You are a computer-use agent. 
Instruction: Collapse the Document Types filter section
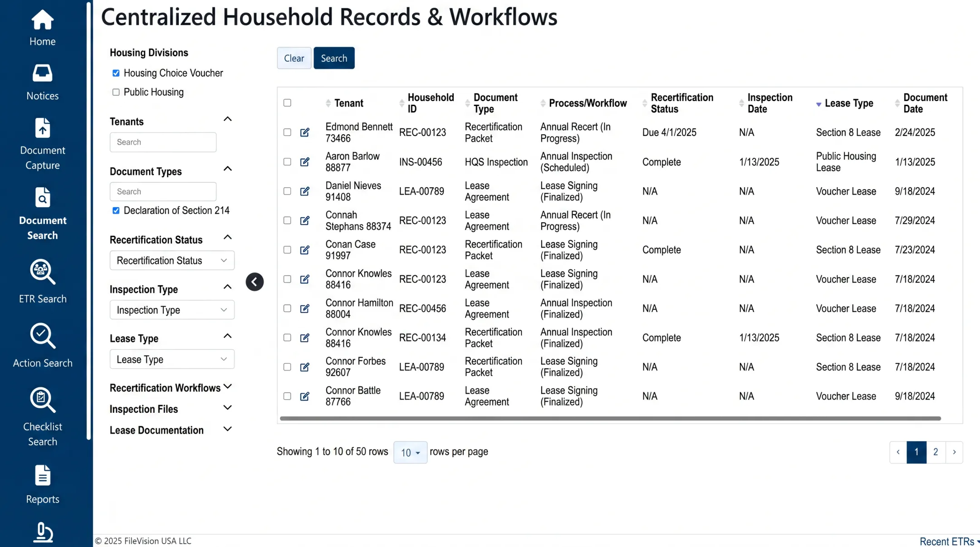[228, 169]
